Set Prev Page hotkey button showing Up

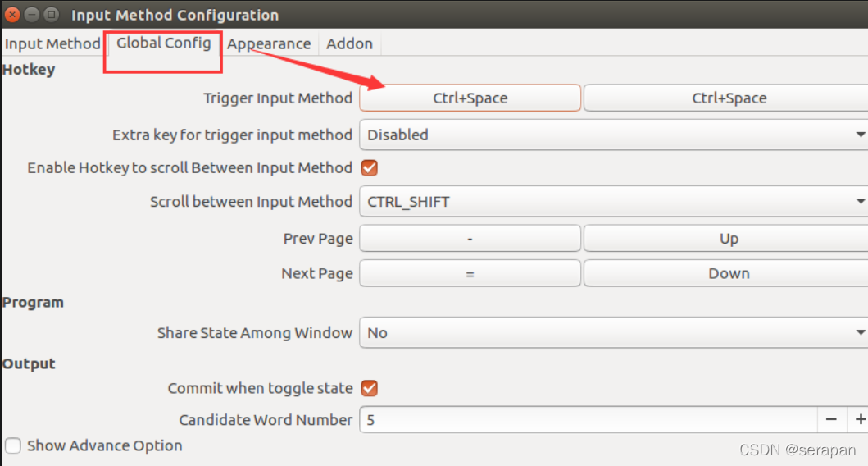[726, 238]
